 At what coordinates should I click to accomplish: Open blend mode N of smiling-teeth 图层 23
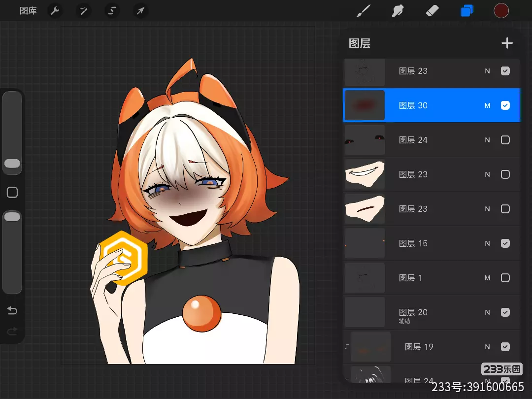pyautogui.click(x=487, y=174)
